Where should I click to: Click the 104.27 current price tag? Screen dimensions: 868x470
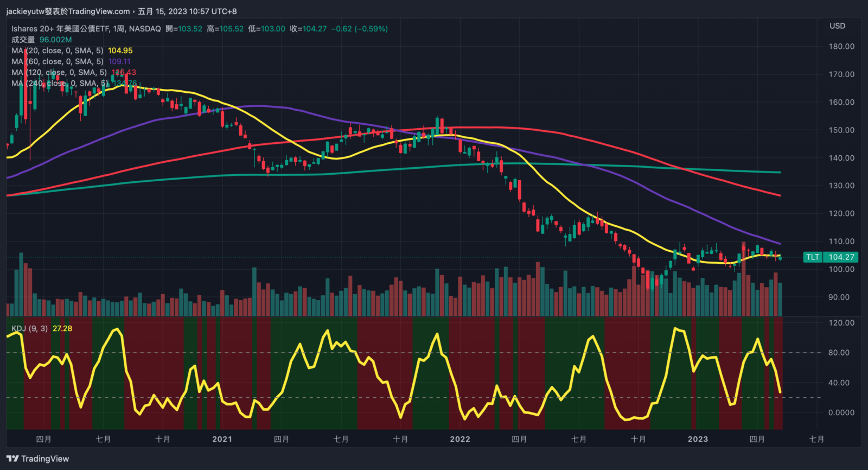(841, 257)
